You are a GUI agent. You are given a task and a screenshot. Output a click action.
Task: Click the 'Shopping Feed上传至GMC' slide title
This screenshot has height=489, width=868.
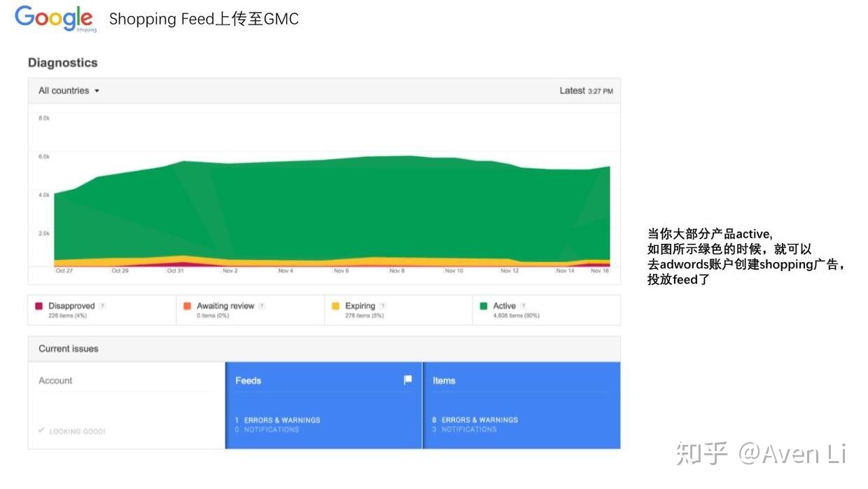(x=204, y=20)
